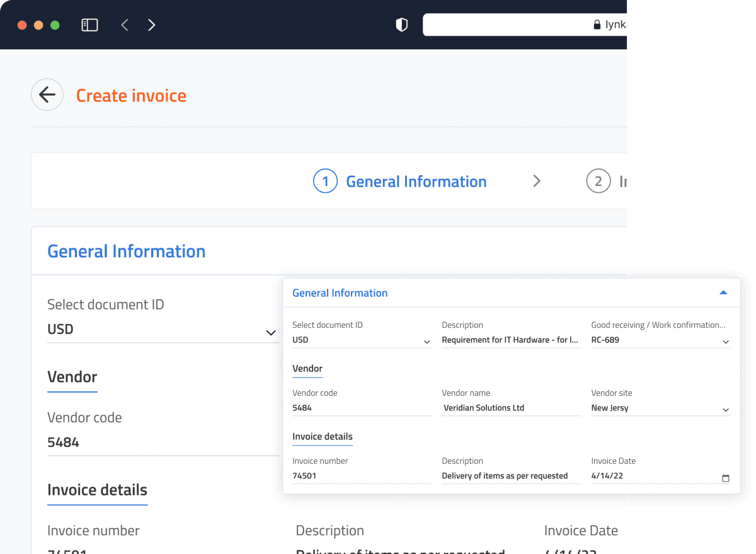The width and height of the screenshot is (756, 554).
Task: Toggle the browser sidebar icon
Action: click(x=89, y=25)
